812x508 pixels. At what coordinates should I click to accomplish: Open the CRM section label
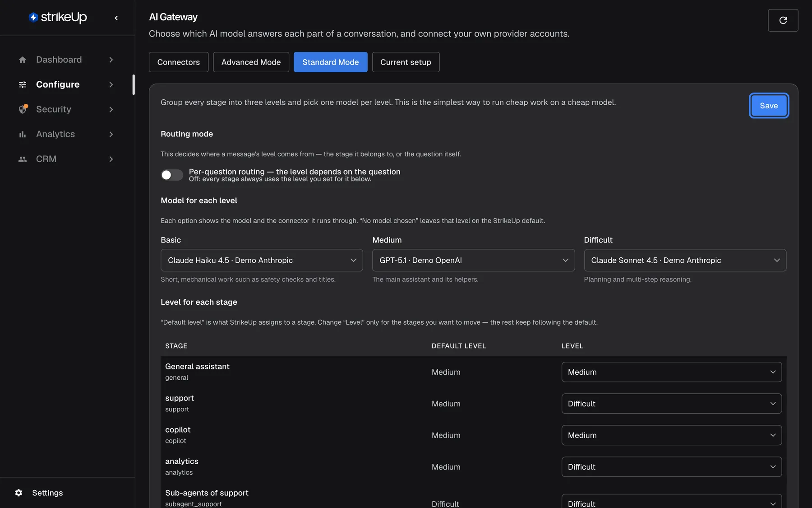pyautogui.click(x=46, y=159)
